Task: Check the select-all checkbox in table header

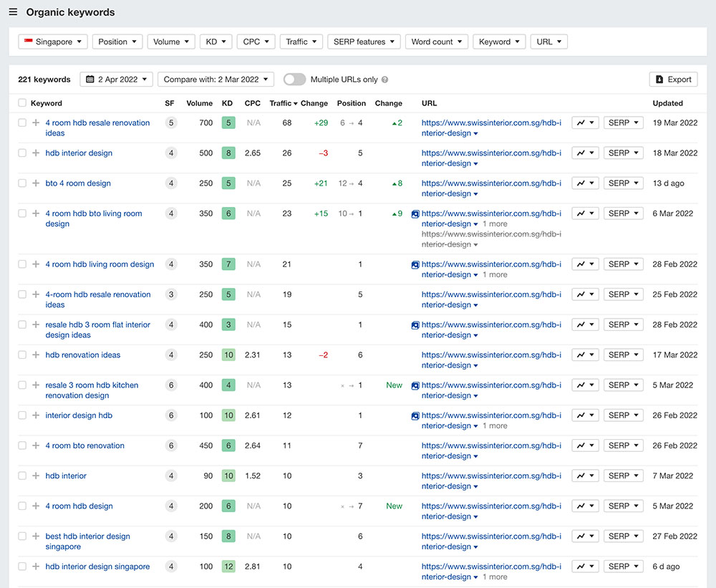Action: tap(22, 103)
